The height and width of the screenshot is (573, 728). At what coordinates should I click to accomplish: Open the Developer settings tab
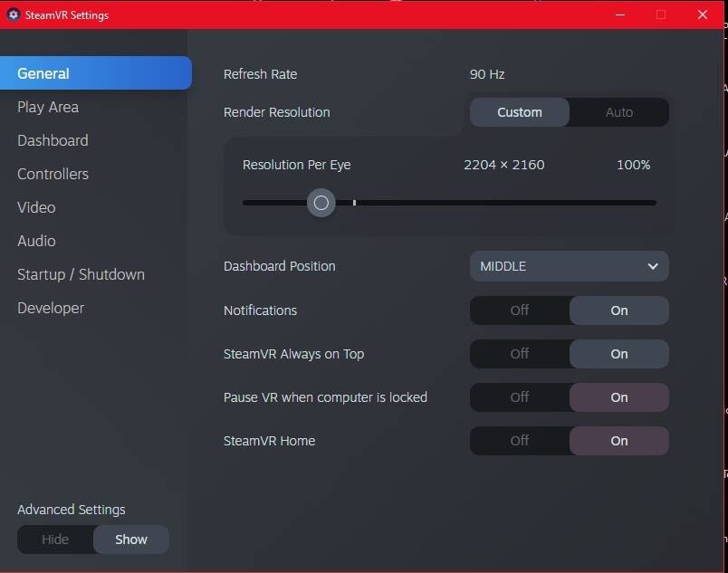point(51,308)
